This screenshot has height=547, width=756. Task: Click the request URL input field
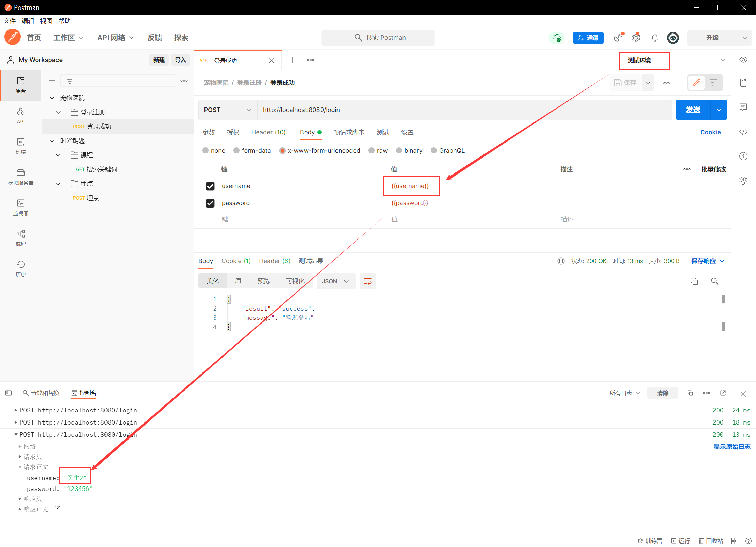coord(463,110)
